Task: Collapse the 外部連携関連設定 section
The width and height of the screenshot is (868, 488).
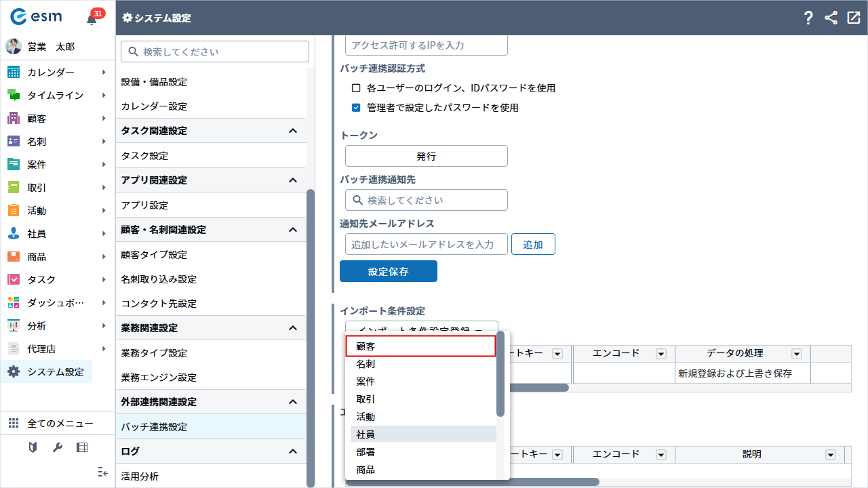Action: click(x=293, y=402)
